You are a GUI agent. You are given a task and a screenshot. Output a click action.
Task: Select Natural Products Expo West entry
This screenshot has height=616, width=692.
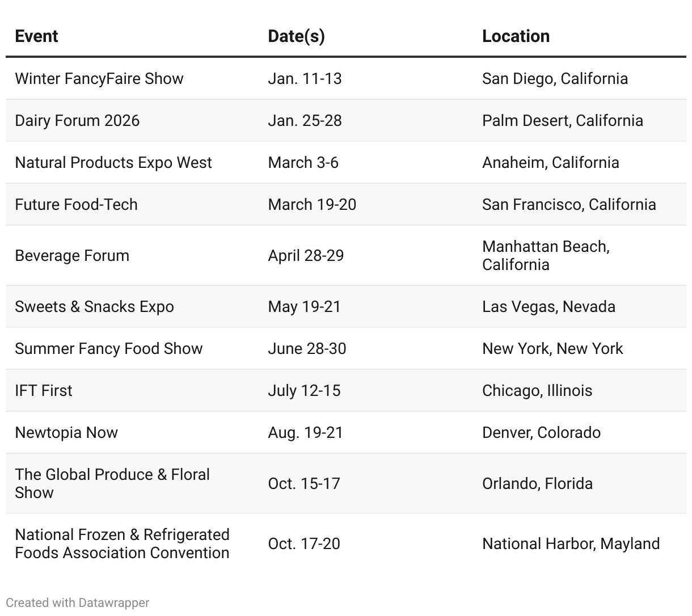pos(113,162)
